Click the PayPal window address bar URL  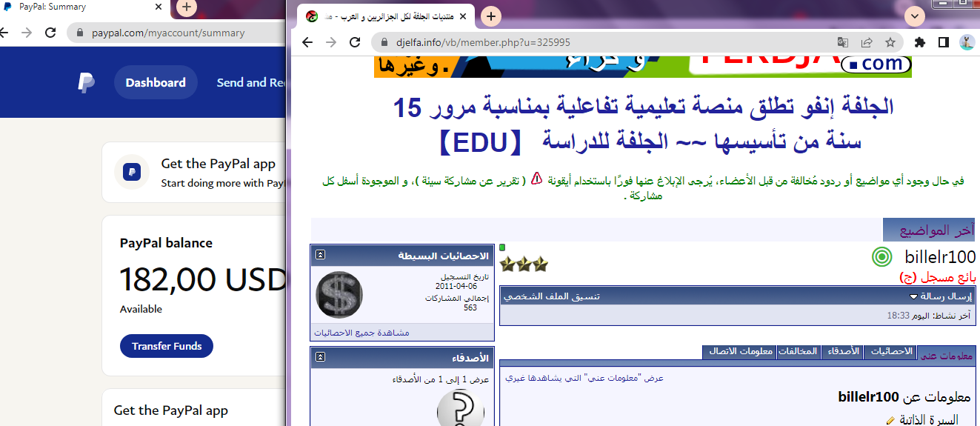click(x=168, y=33)
